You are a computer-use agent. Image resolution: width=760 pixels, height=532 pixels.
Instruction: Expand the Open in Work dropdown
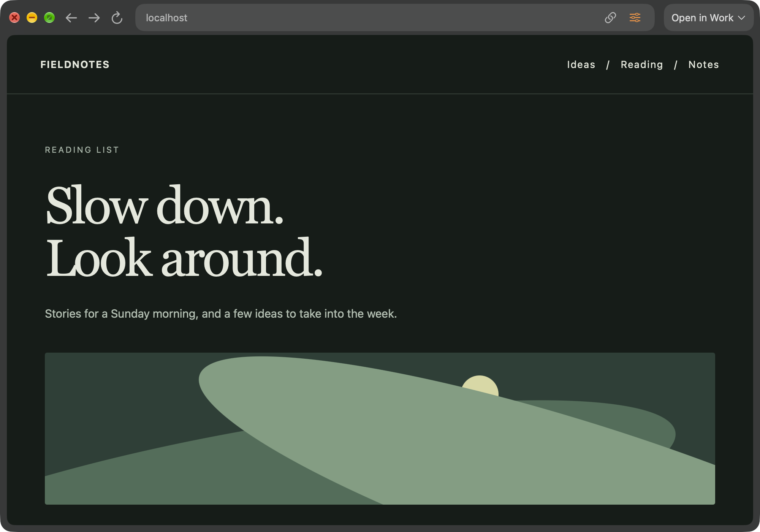tap(708, 18)
